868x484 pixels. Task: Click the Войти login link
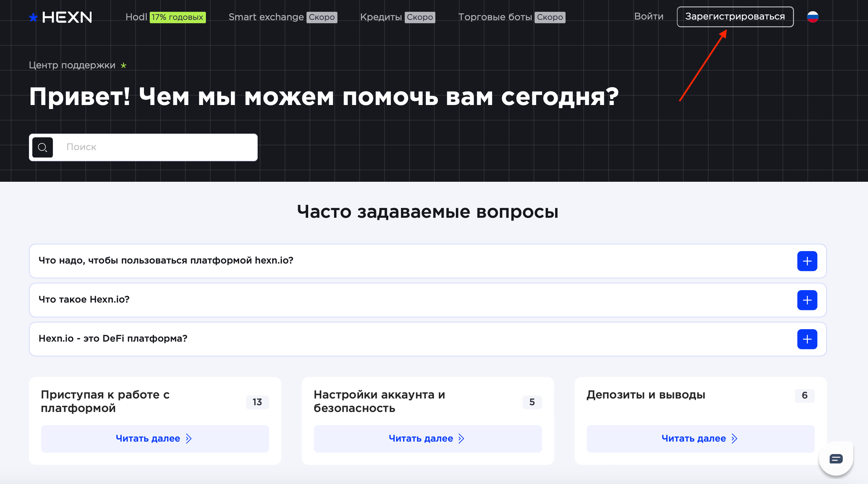[648, 16]
